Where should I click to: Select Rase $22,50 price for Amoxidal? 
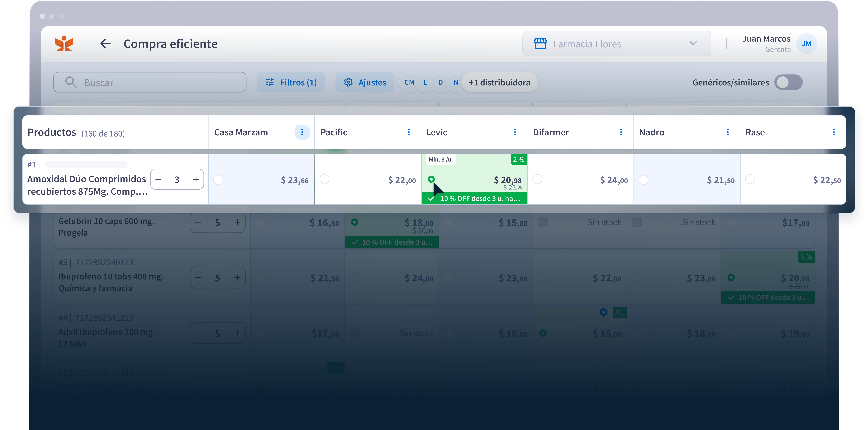tap(750, 179)
